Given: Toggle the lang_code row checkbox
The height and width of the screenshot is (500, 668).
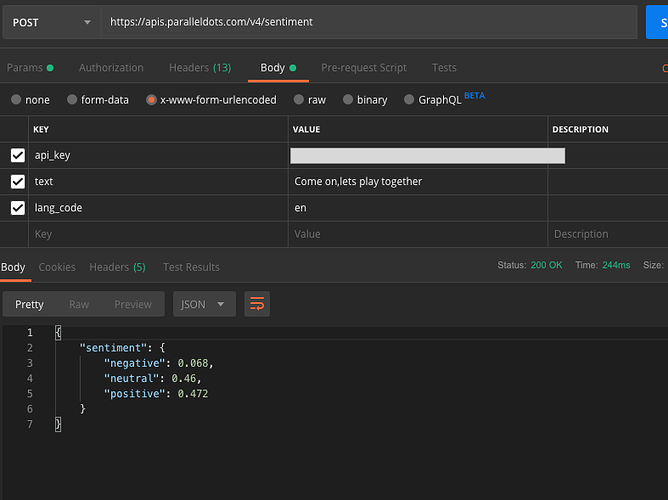Looking at the screenshot, I should click(x=17, y=208).
